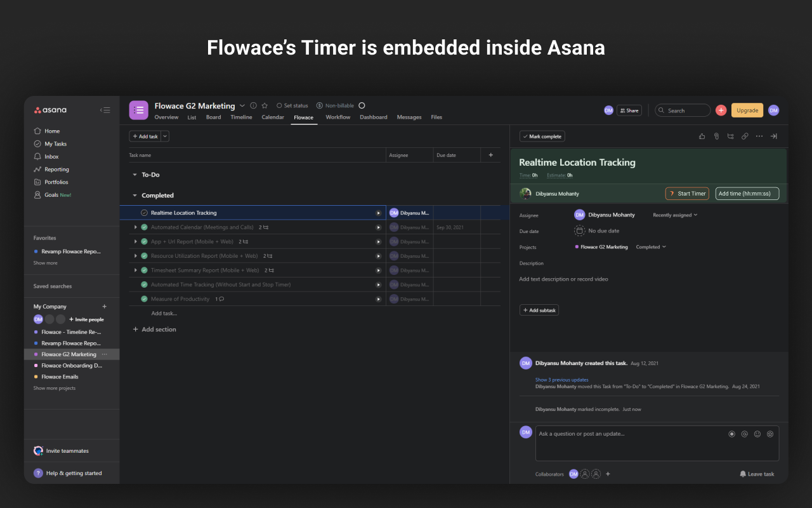This screenshot has width=812, height=508.
Task: Toggle completion of Measure of Productivity task
Action: click(x=144, y=299)
